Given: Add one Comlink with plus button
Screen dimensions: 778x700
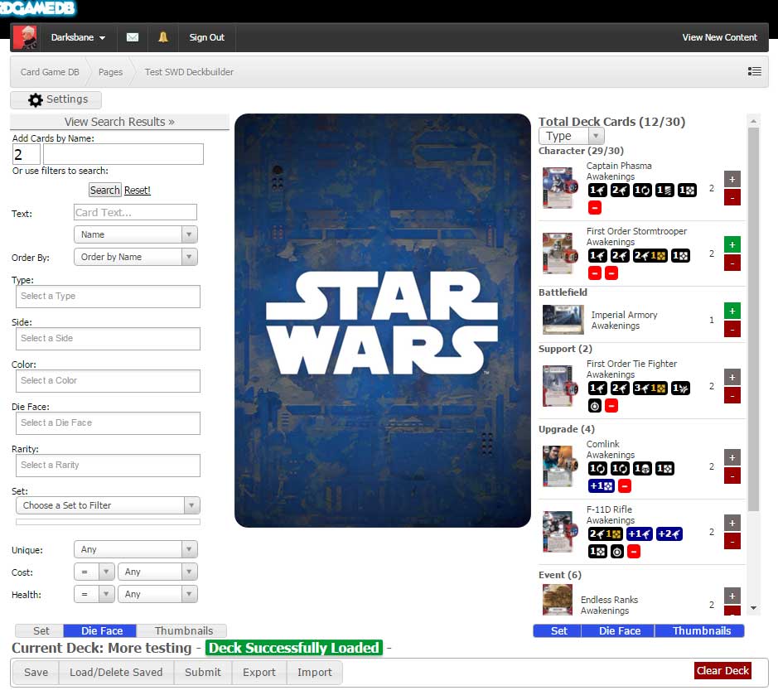Looking at the screenshot, I should pos(732,457).
